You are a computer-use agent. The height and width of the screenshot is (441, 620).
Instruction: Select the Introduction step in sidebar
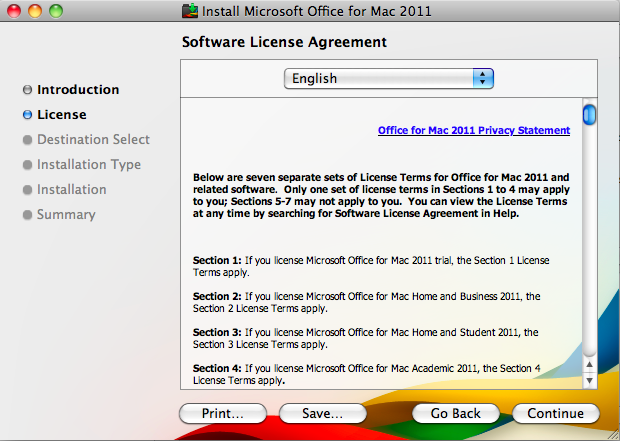click(x=78, y=89)
